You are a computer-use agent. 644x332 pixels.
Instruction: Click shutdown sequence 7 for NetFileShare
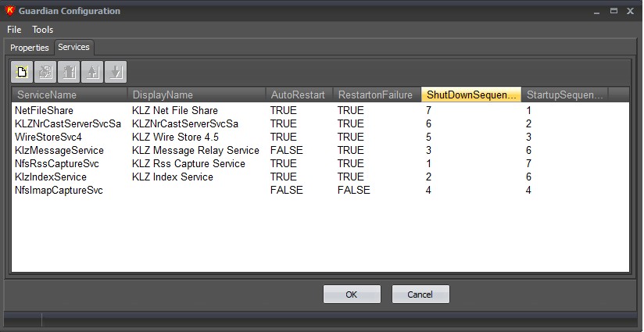[x=429, y=110]
